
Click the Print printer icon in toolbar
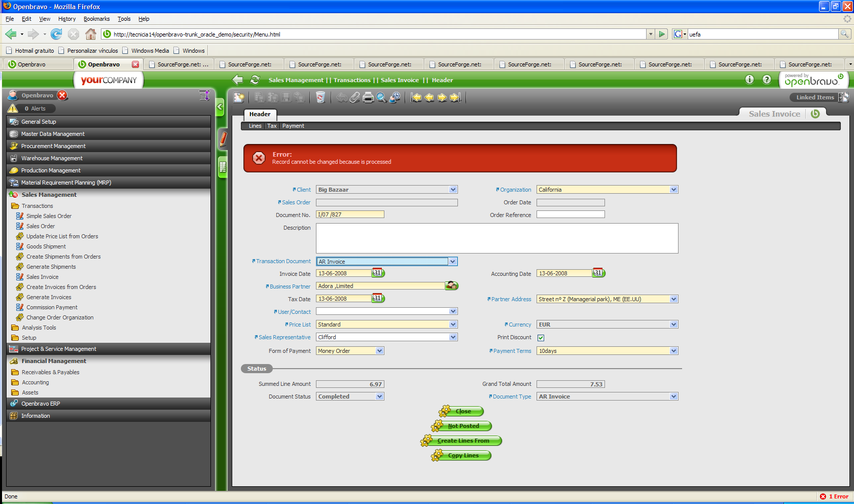(x=368, y=97)
